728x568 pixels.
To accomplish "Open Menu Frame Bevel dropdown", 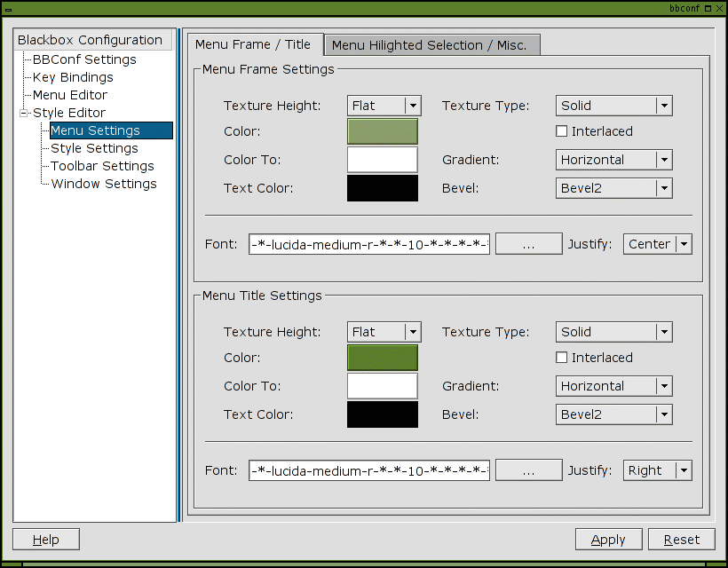I will pyautogui.click(x=613, y=188).
